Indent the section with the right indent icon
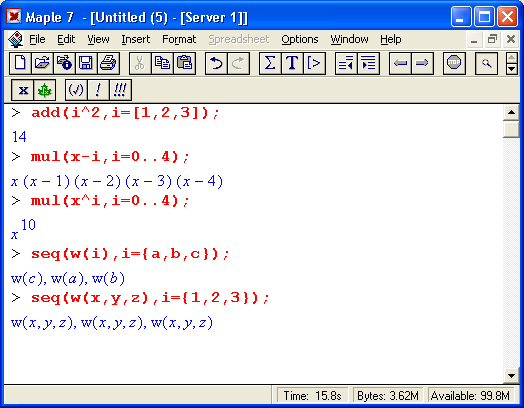The height and width of the screenshot is (408, 524). pyautogui.click(x=368, y=63)
